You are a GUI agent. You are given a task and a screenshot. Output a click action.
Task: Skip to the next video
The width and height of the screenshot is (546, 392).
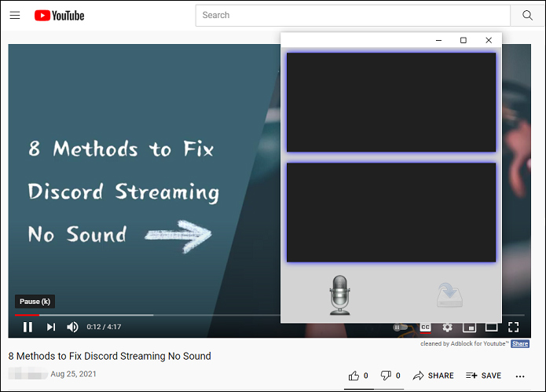pos(51,327)
